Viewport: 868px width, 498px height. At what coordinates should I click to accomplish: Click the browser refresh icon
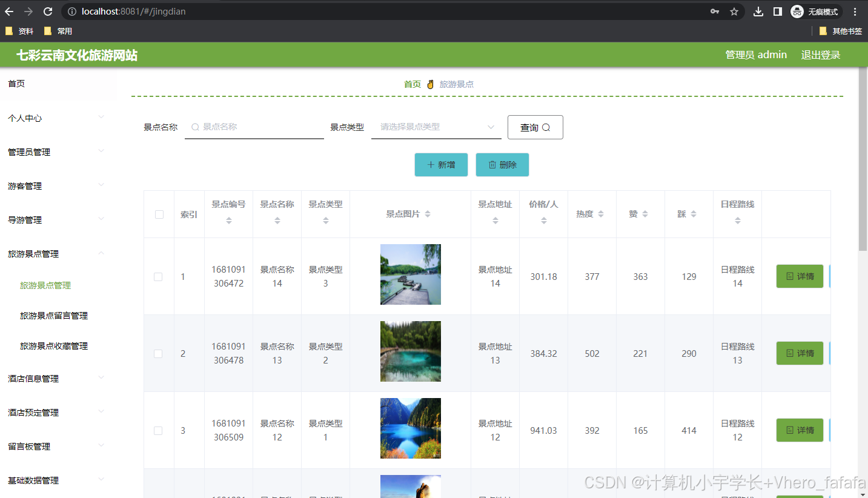click(47, 11)
